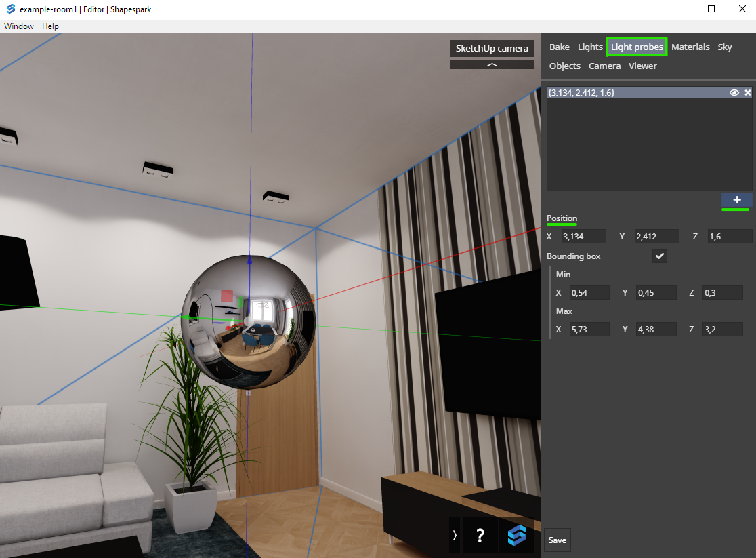Edit the Bounding box Max Z field

coord(722,330)
